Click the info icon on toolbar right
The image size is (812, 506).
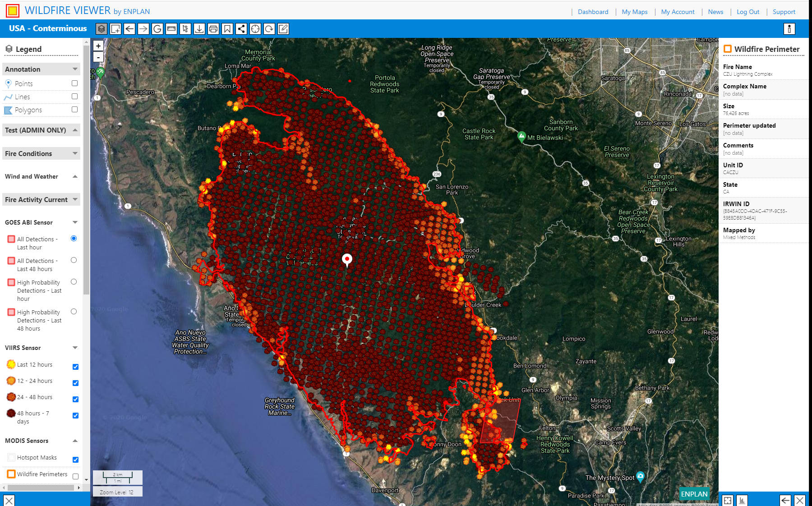(x=789, y=29)
